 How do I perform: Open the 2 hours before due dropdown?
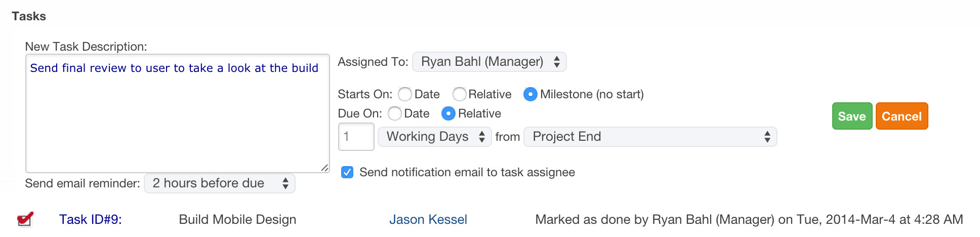[220, 183]
